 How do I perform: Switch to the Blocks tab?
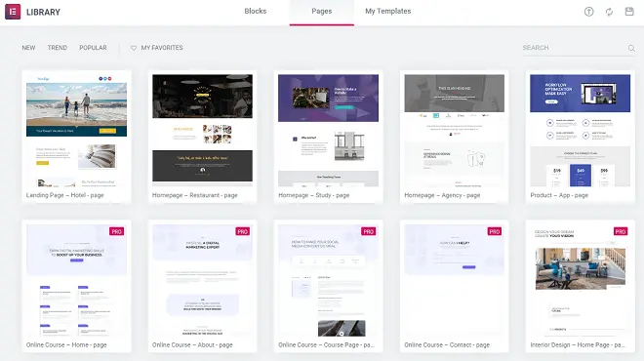256,12
